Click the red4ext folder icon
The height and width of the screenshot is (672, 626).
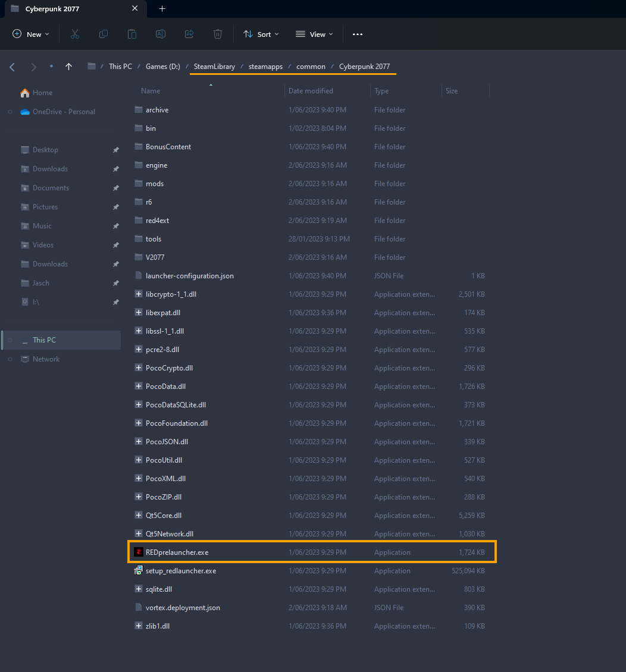coord(139,220)
